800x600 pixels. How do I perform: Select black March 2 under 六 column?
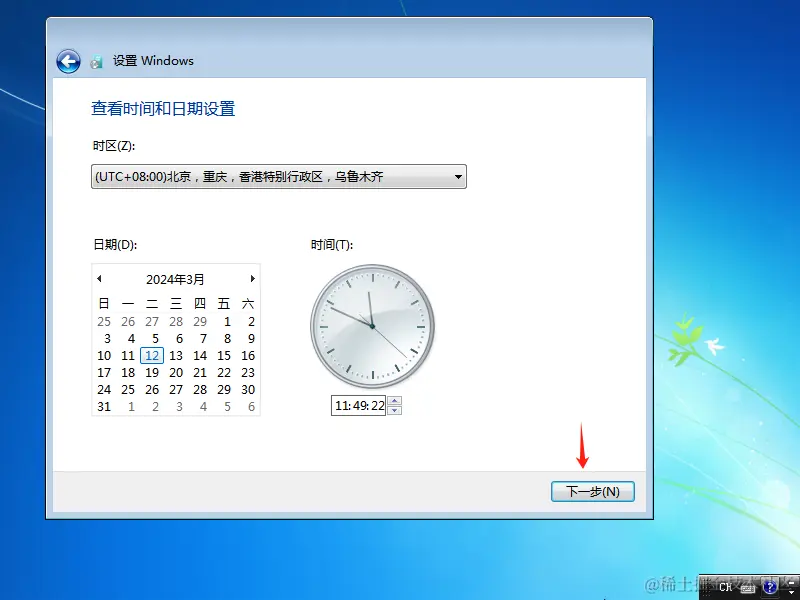click(251, 322)
